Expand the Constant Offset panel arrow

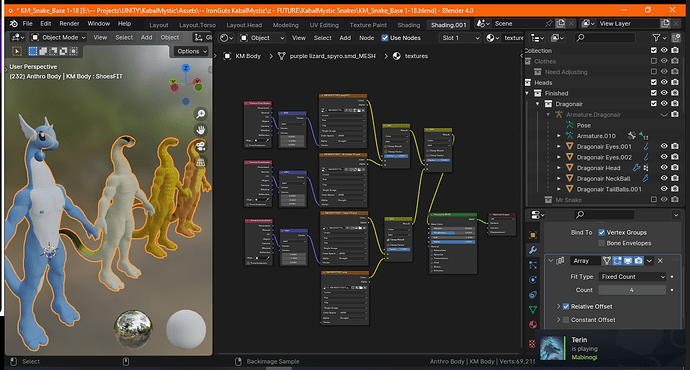click(x=558, y=320)
